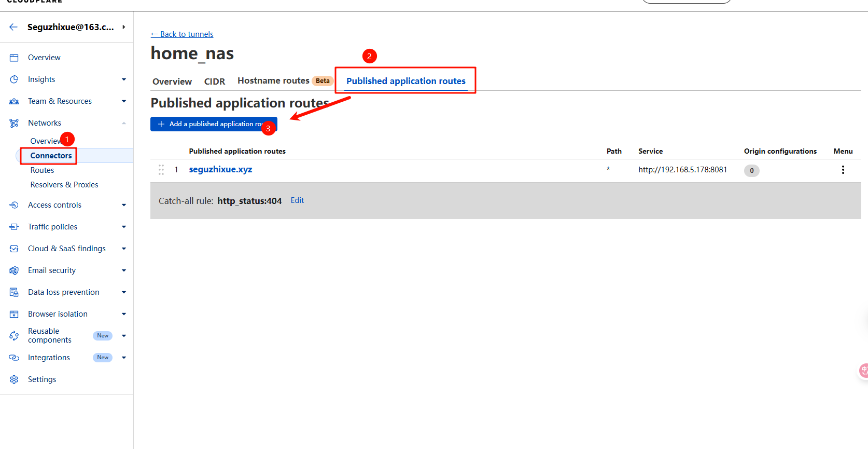The height and width of the screenshot is (449, 868).
Task: Edit the catch-all rule
Action: point(297,200)
